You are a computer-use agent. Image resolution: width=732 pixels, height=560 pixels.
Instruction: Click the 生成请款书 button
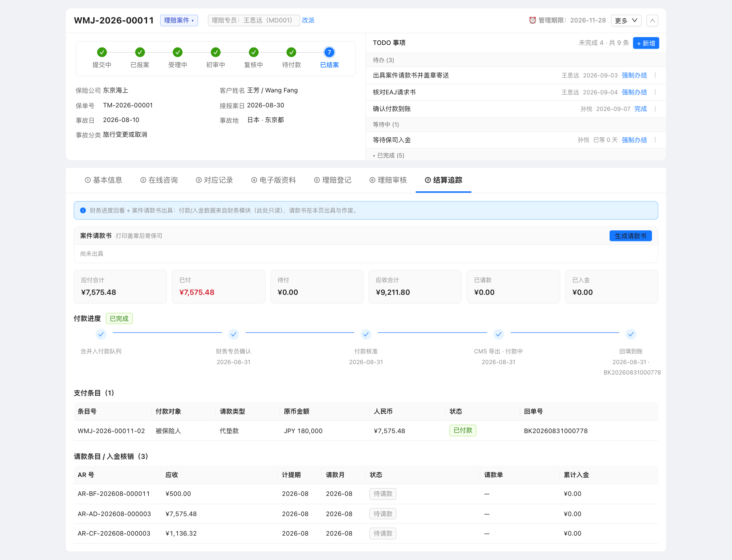630,236
